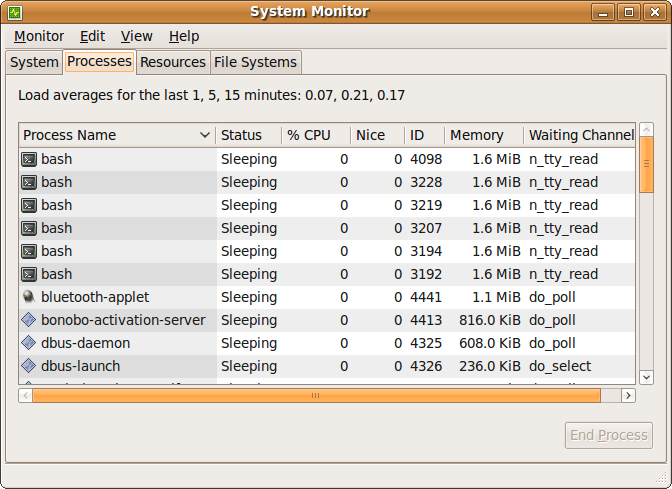672x489 pixels.
Task: Click the bonobo-activation-server diamond icon
Action: pyautogui.click(x=29, y=320)
